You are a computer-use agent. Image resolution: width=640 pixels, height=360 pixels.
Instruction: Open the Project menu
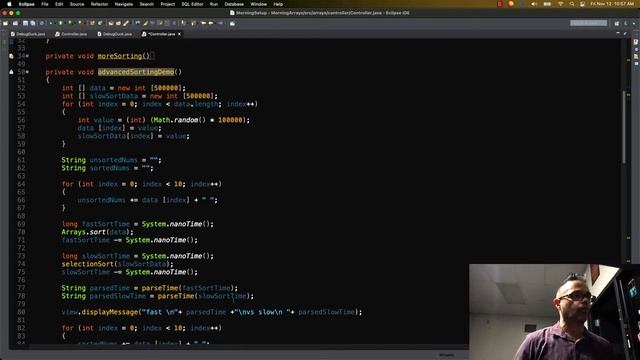click(167, 4)
